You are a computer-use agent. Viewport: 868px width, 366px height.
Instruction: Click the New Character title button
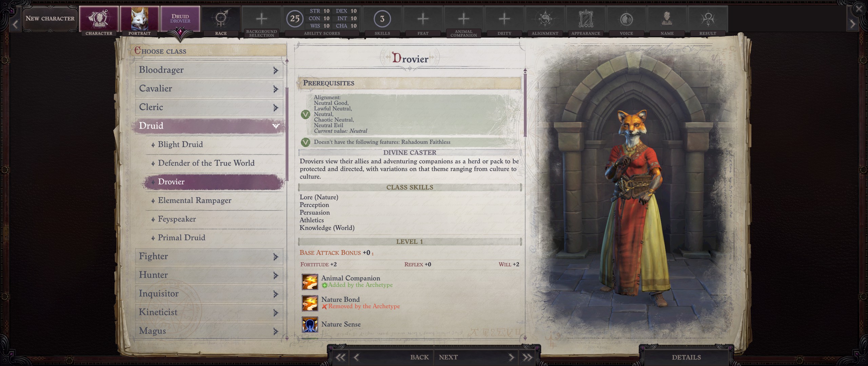pyautogui.click(x=50, y=19)
